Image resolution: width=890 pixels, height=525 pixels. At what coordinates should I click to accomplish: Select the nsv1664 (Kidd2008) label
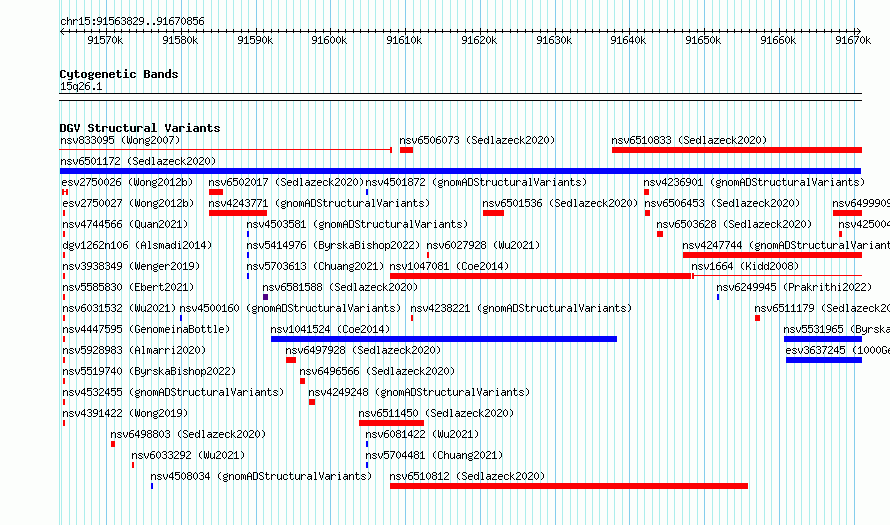pyautogui.click(x=745, y=266)
